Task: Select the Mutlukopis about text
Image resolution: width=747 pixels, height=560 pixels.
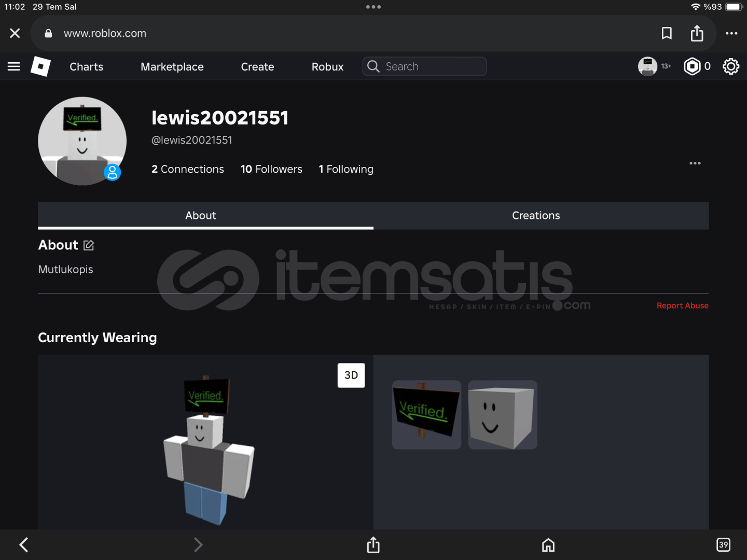Action: point(66,270)
